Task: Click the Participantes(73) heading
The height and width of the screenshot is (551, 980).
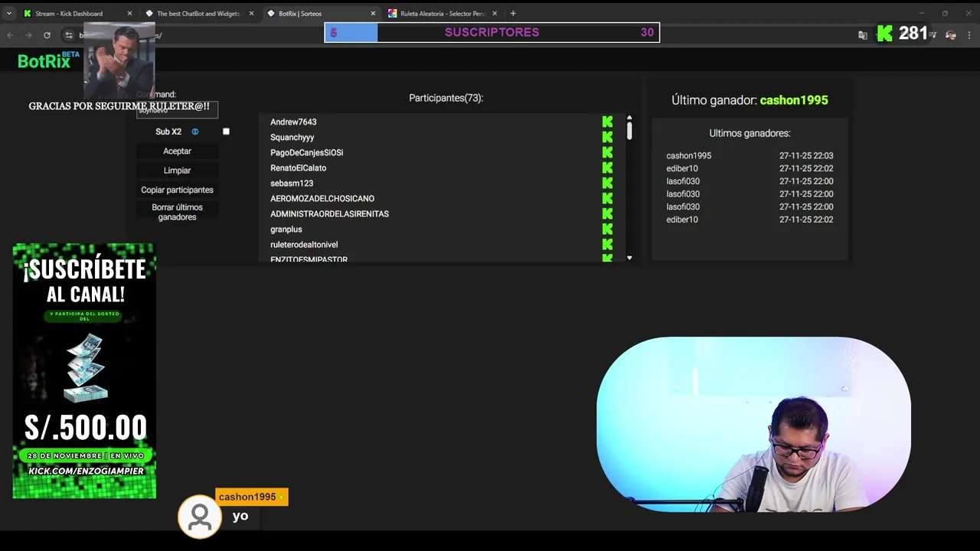Action: pyautogui.click(x=446, y=98)
